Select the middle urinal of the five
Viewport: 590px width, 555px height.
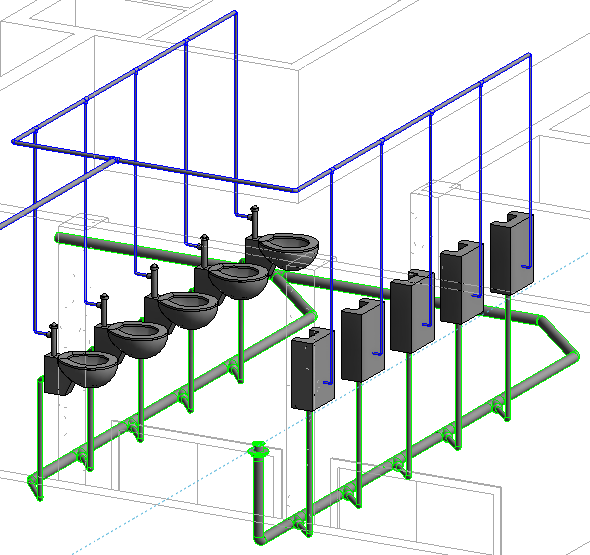click(x=412, y=311)
